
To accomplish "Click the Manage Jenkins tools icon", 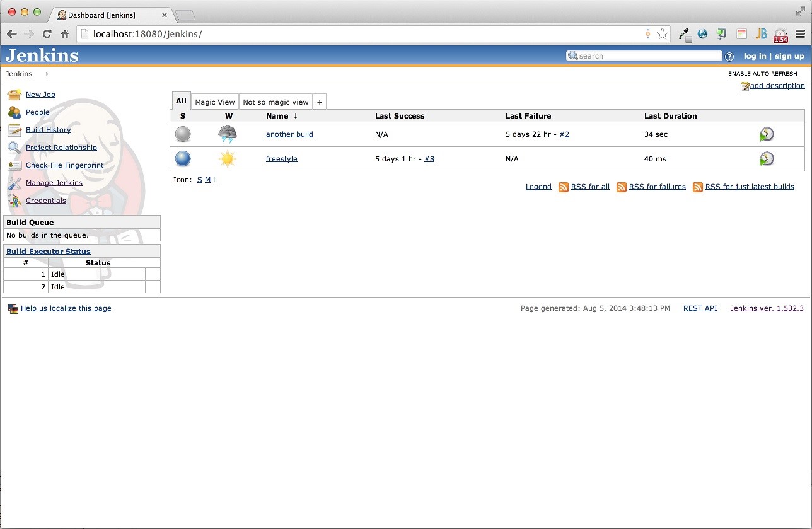I will click(14, 183).
